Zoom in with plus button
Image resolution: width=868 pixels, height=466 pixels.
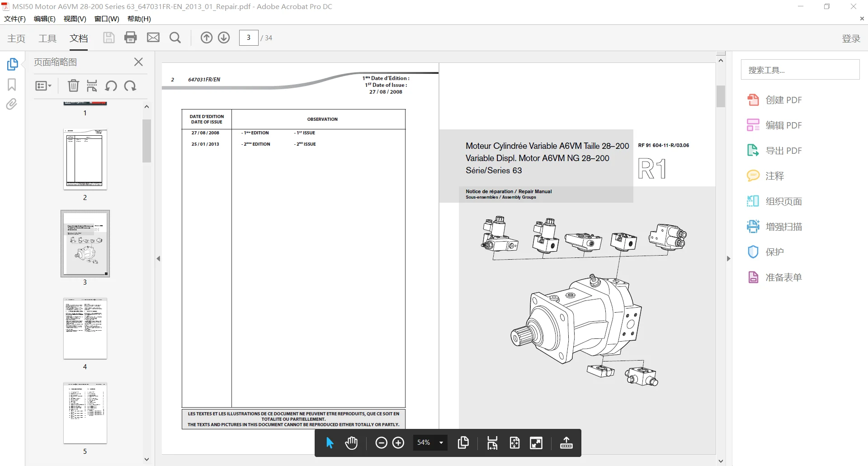pyautogui.click(x=398, y=443)
